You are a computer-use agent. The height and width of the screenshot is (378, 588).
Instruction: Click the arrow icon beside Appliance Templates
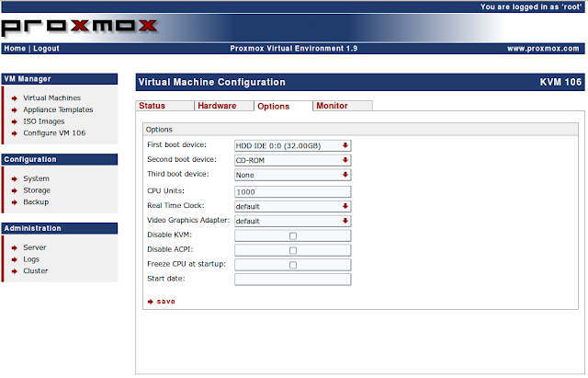[x=15, y=110]
